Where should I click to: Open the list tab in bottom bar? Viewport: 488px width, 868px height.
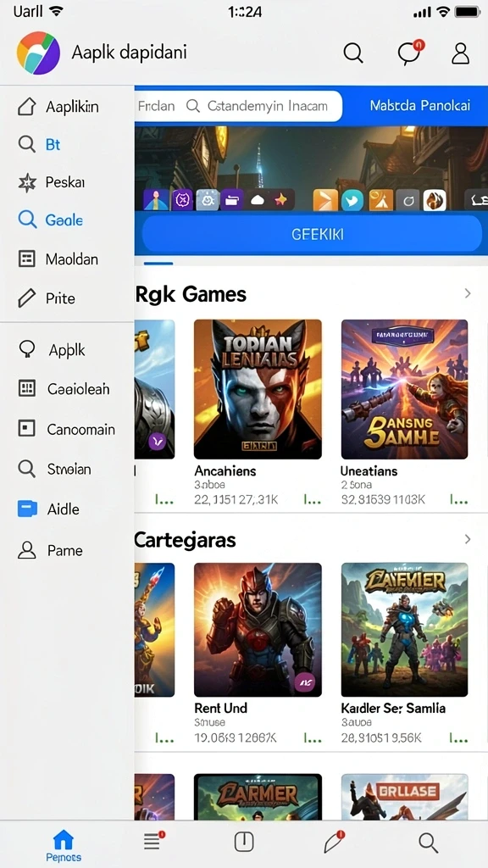tap(153, 842)
